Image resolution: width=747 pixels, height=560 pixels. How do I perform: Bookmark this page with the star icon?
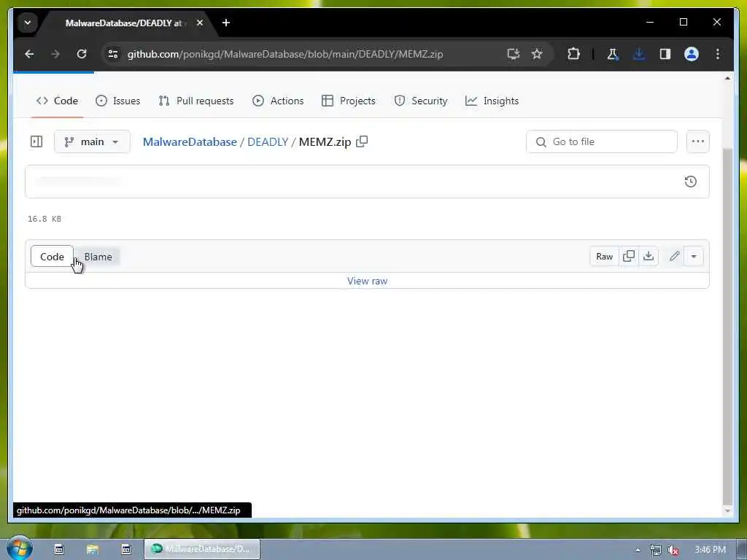537,54
